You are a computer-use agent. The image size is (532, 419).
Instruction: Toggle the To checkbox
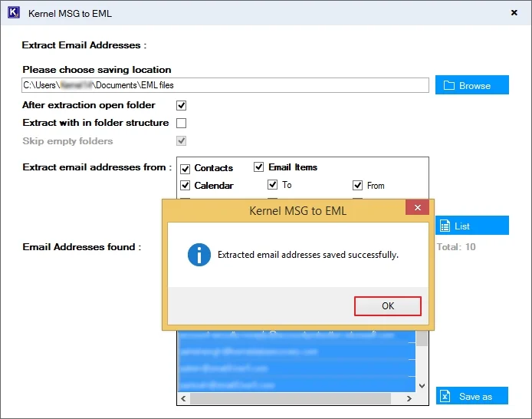point(272,184)
